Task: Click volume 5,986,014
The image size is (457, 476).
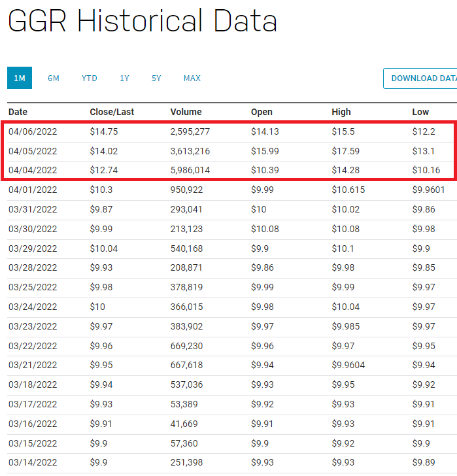Action: pos(190,170)
